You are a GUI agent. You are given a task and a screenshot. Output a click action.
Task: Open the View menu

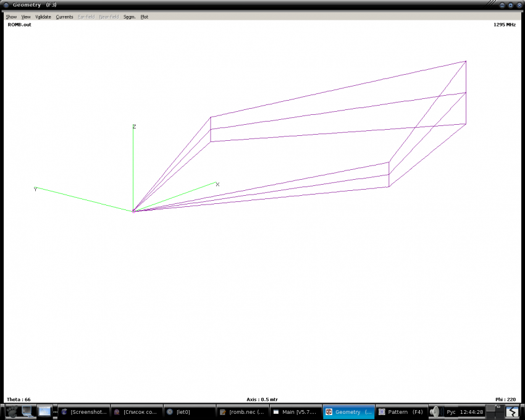tap(26, 17)
